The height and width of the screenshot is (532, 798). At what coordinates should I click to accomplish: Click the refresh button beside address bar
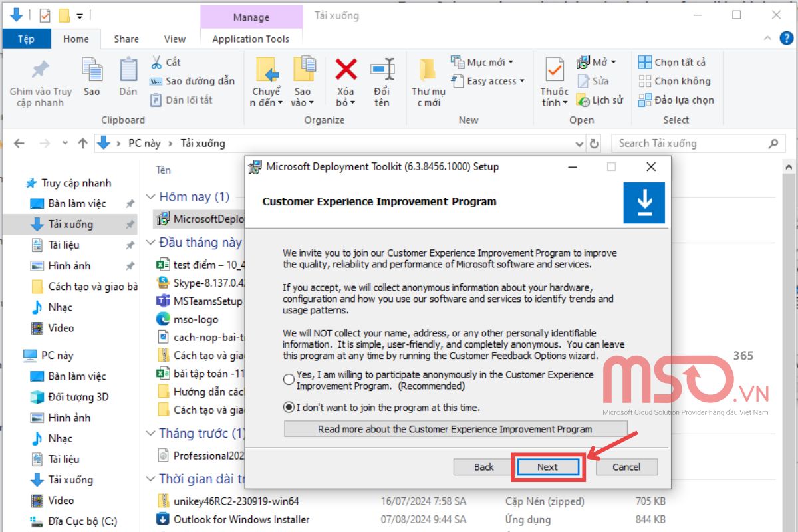point(595,143)
